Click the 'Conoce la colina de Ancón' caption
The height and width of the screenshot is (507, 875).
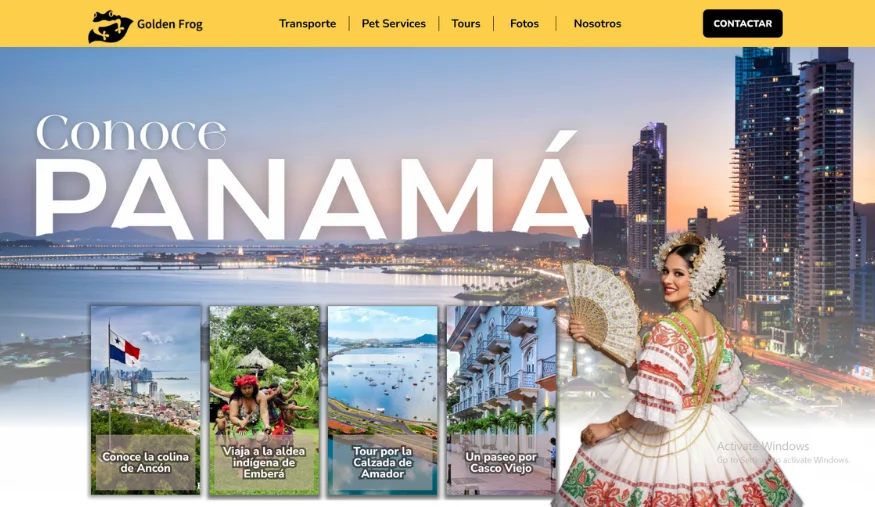146,462
